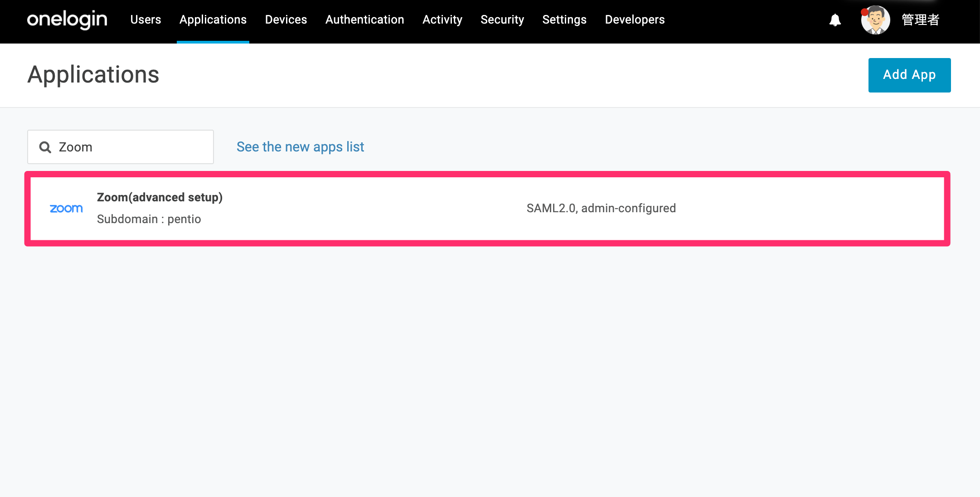Viewport: 980px width, 497px height.
Task: Open the Settings menu
Action: pos(564,20)
